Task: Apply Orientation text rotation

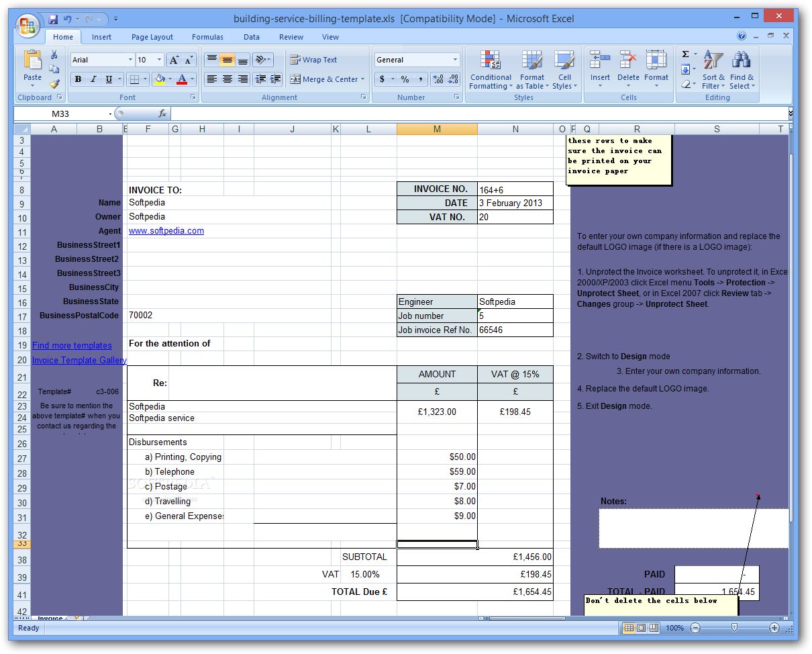Action: tap(262, 60)
